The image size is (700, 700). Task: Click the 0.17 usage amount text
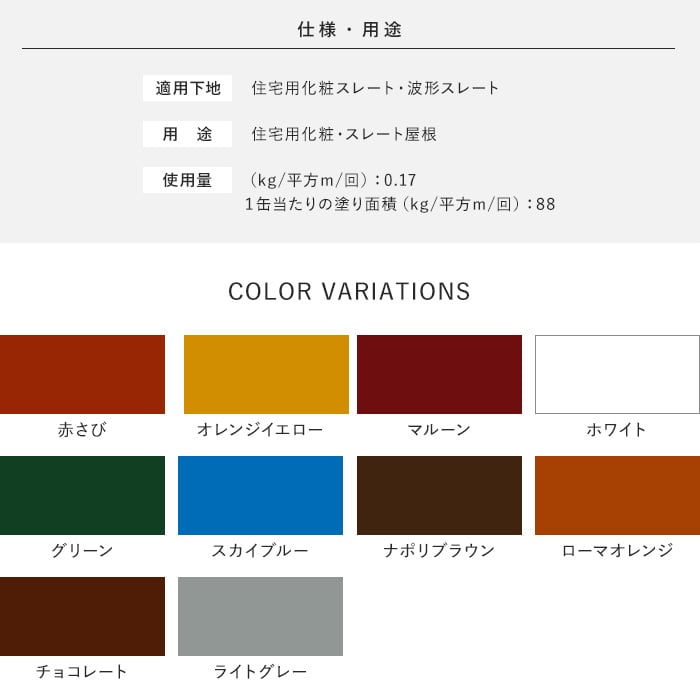tap(400, 180)
